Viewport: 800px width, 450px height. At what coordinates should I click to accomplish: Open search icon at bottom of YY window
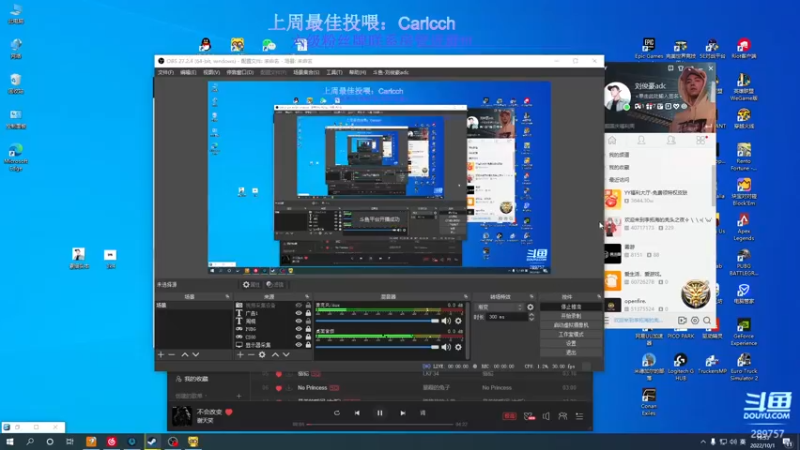[707, 320]
